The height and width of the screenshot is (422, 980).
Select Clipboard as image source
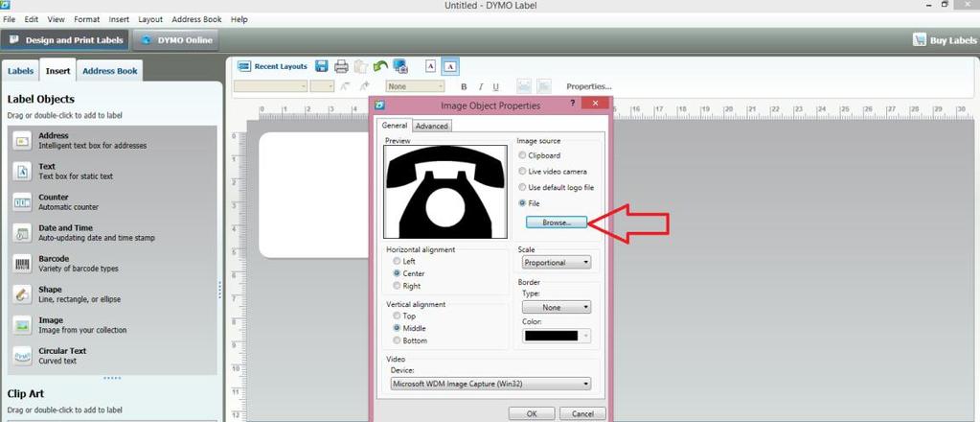pyautogui.click(x=522, y=155)
